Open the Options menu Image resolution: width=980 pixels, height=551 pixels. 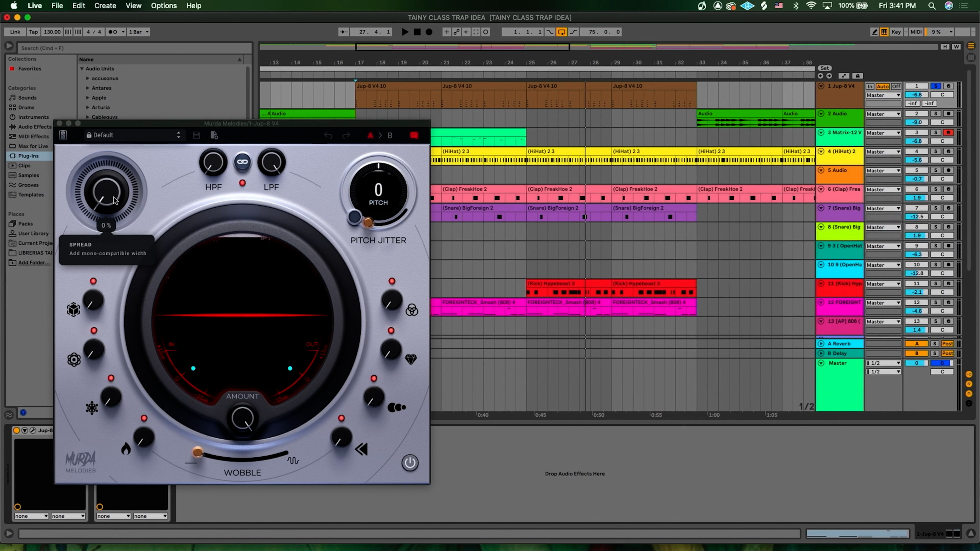(x=164, y=6)
